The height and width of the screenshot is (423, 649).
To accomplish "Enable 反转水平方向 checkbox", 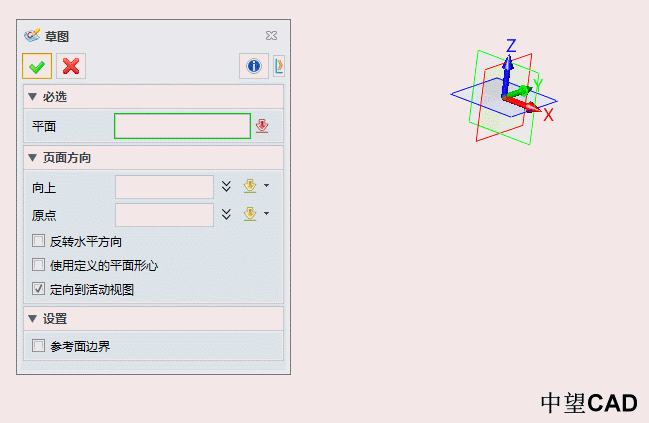I will point(39,241).
